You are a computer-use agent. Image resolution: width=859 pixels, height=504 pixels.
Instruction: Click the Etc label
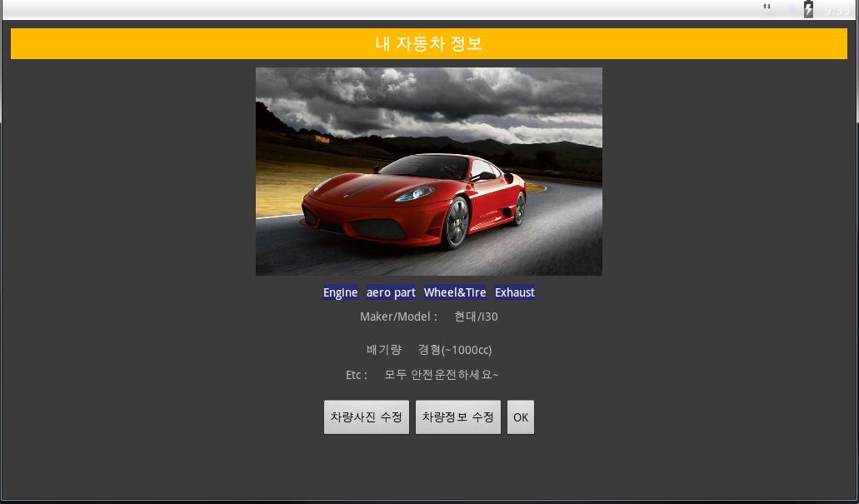[x=357, y=375]
